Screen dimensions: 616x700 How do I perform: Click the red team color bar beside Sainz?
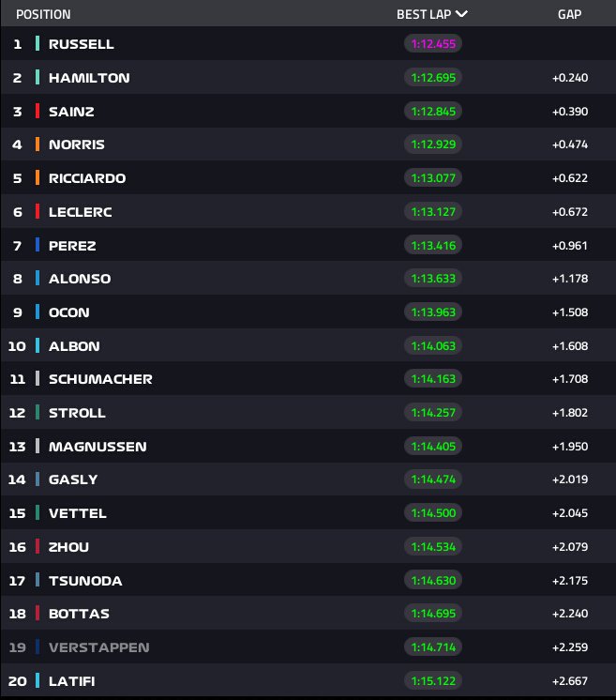(38, 112)
